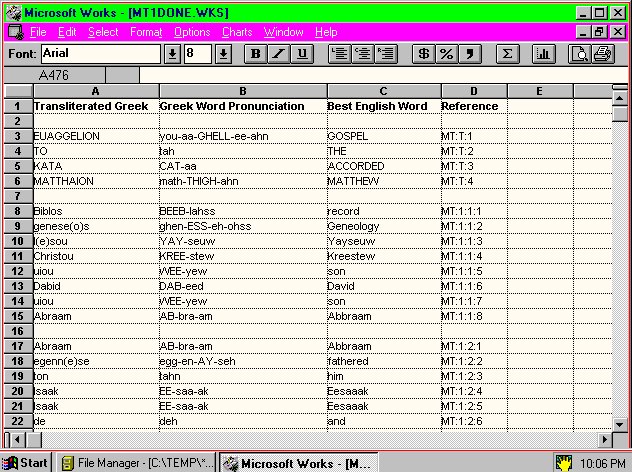Click cell reference box A476

54,75
